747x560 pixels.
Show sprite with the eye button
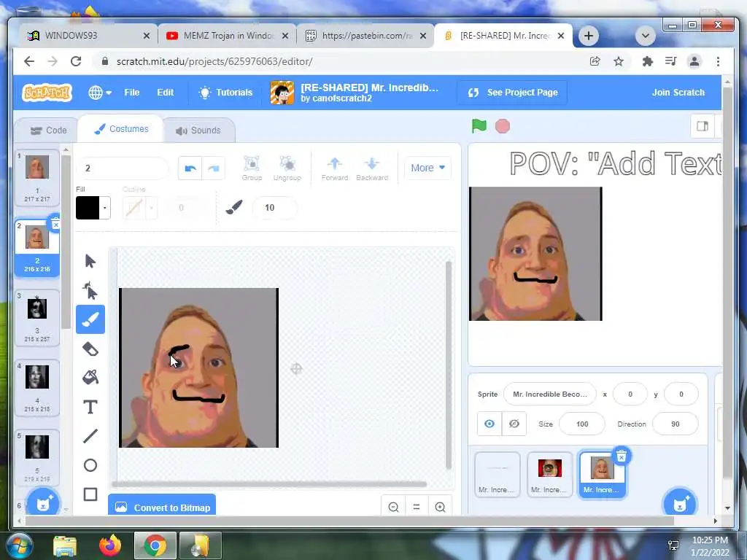click(x=489, y=424)
